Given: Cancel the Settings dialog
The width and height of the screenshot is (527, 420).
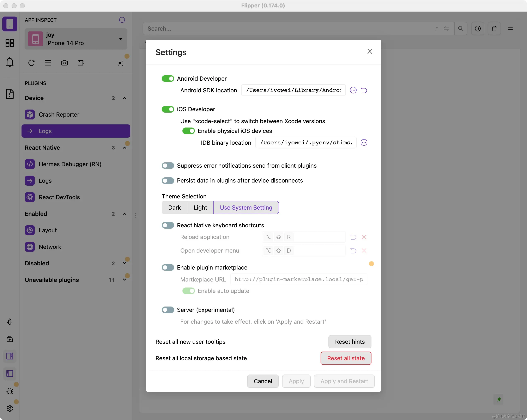Looking at the screenshot, I should 263,381.
